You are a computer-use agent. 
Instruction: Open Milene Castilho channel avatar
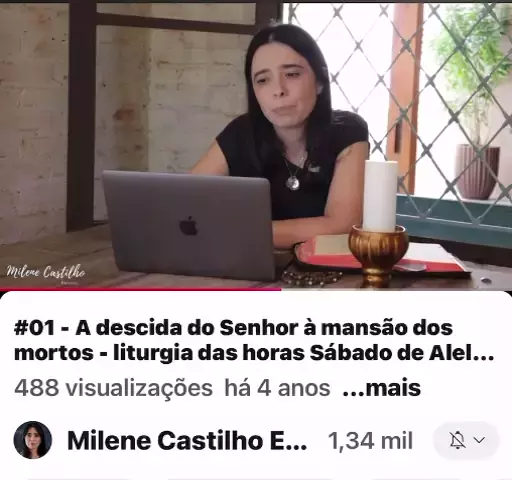[33, 440]
